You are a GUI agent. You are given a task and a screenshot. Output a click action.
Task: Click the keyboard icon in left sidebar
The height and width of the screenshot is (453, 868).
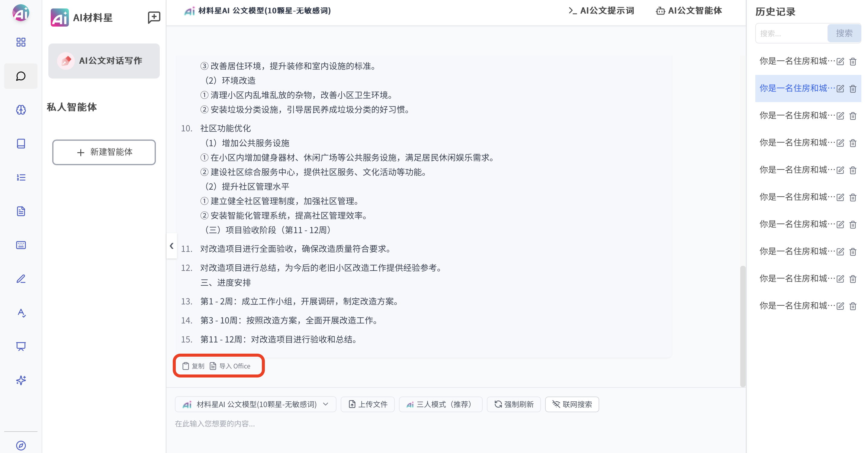pyautogui.click(x=21, y=245)
